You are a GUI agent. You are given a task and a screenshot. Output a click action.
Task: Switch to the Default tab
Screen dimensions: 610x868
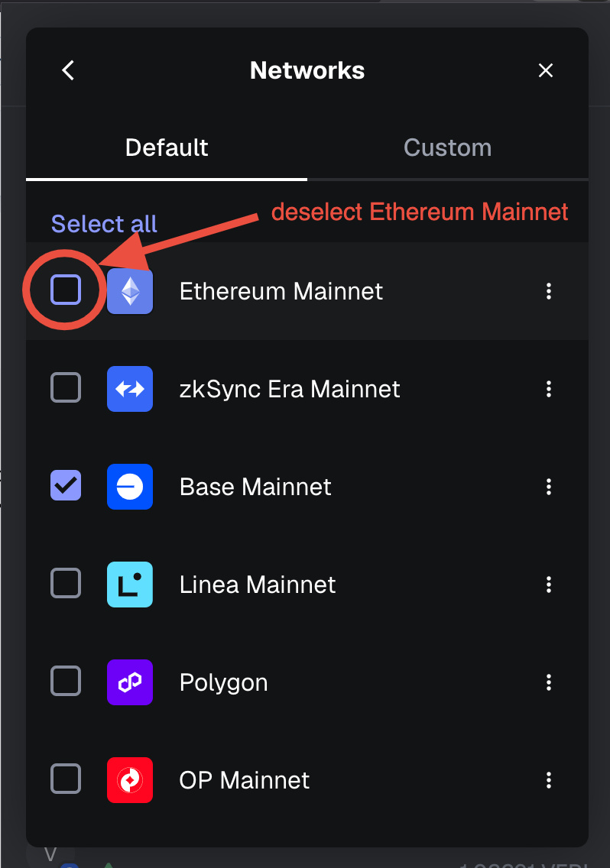[167, 147]
